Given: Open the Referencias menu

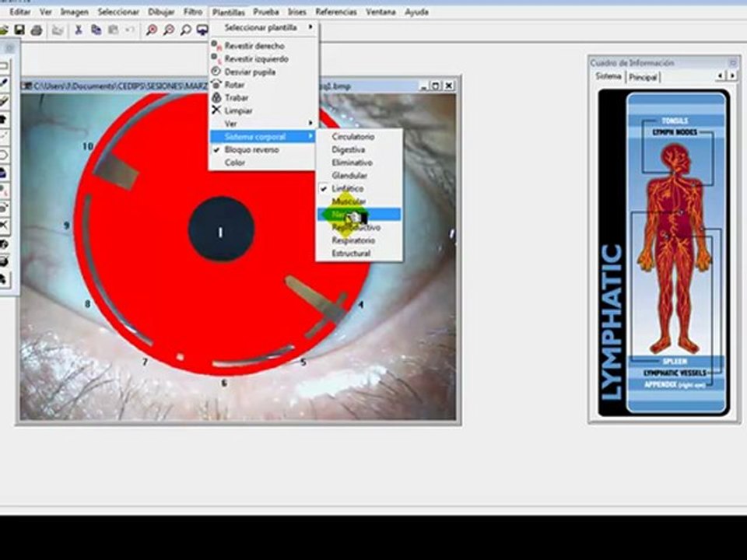Looking at the screenshot, I should pyautogui.click(x=336, y=12).
